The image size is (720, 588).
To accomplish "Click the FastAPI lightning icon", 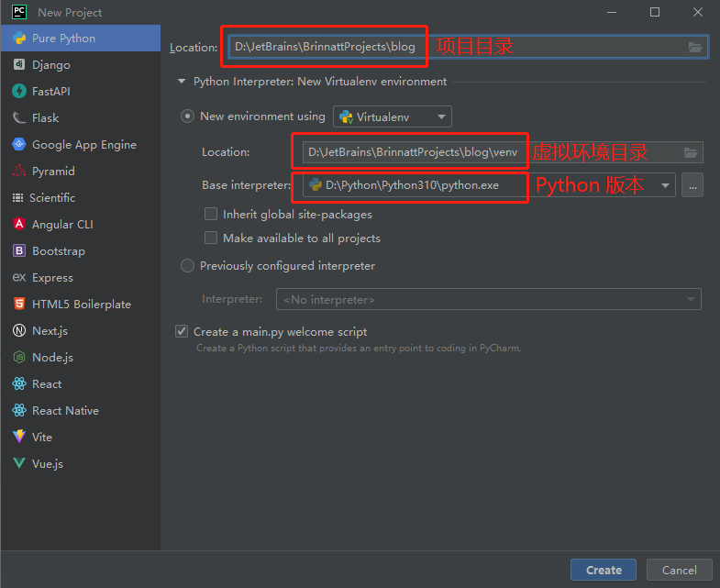I will (19, 91).
